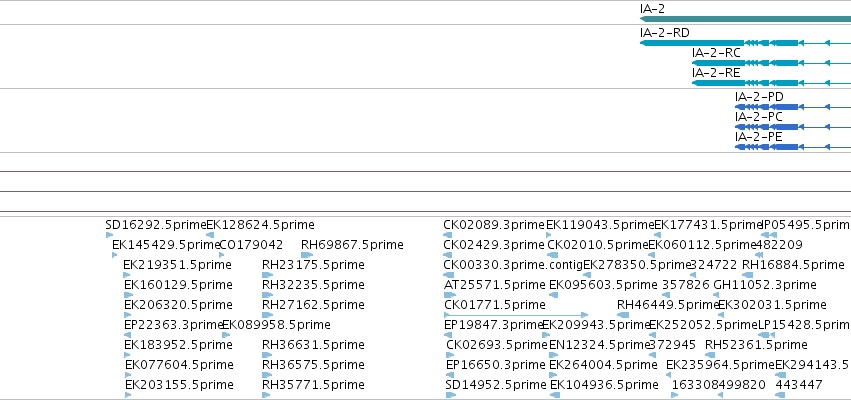The width and height of the screenshot is (851, 400).
Task: Select EST CK00330.3prime.contig
Action: (513, 265)
